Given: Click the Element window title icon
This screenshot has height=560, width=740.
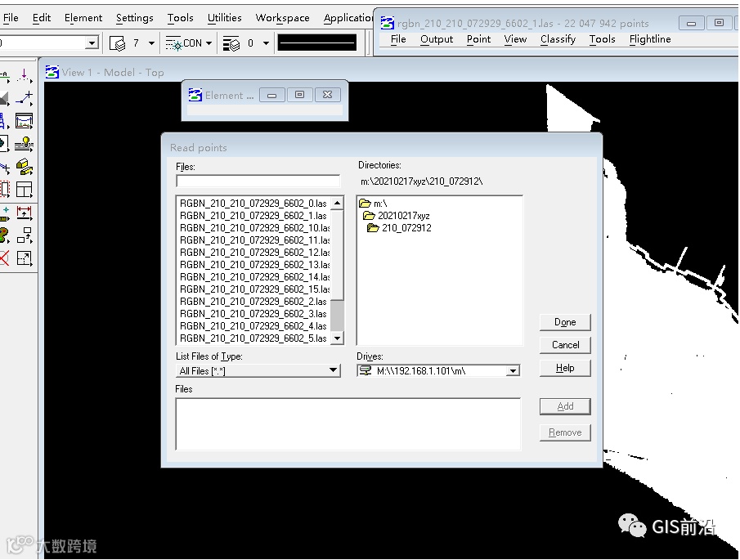Looking at the screenshot, I should tap(195, 95).
